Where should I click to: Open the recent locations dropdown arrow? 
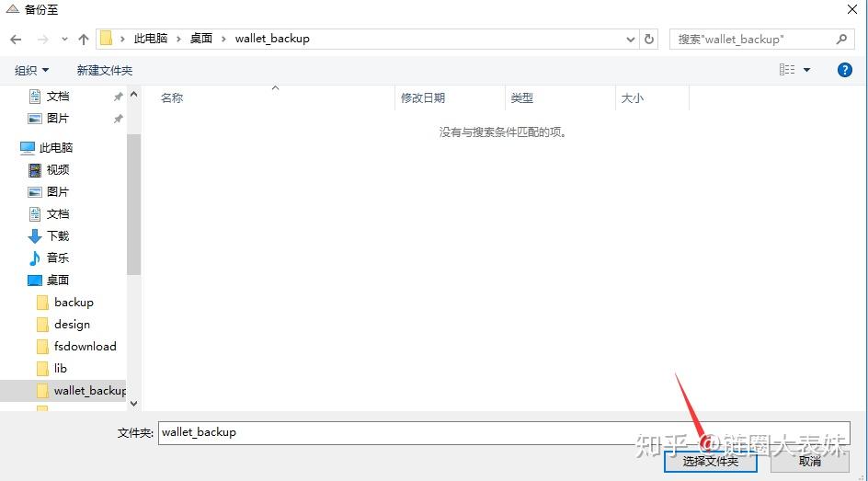64,40
